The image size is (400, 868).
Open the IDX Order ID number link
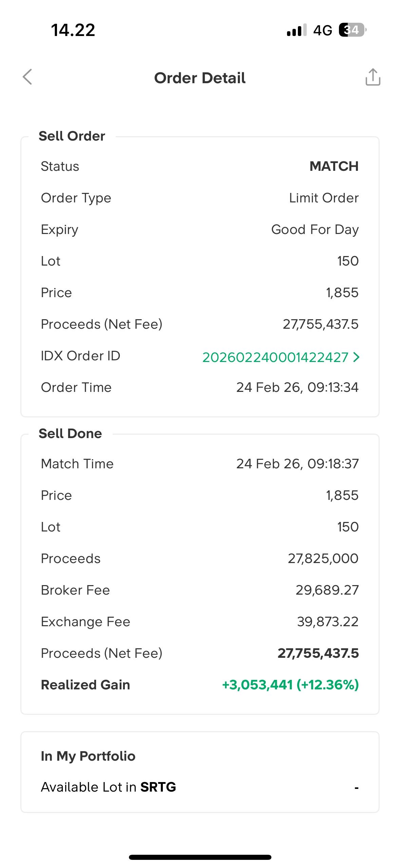click(x=275, y=357)
